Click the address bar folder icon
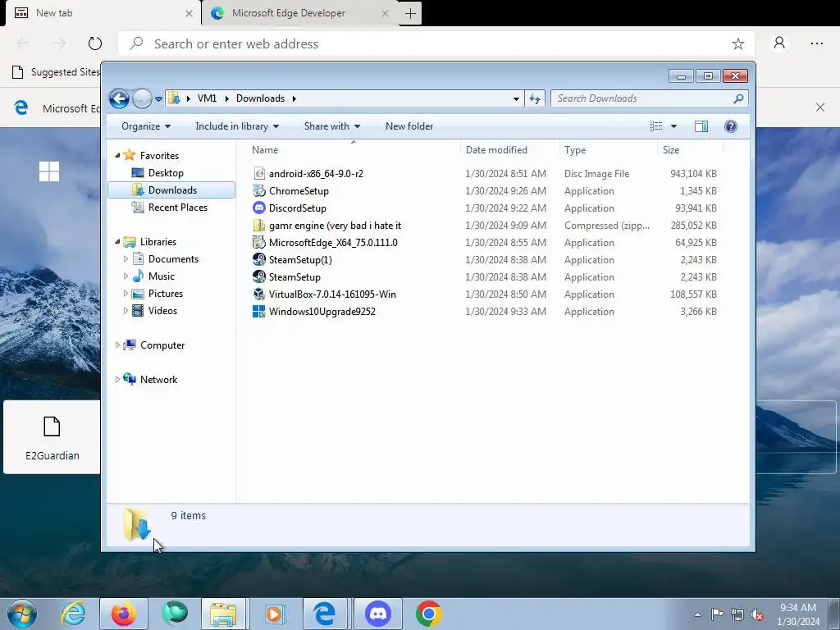840x630 pixels. [174, 98]
